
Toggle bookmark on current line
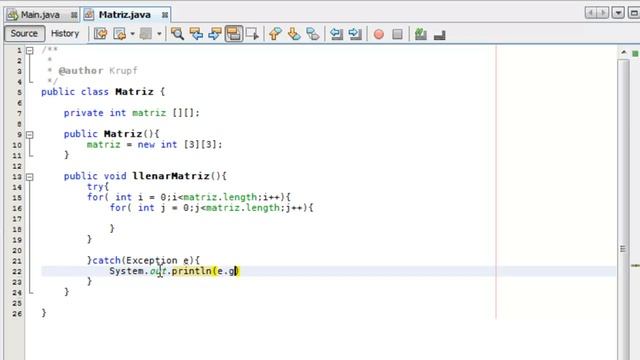coord(313,34)
